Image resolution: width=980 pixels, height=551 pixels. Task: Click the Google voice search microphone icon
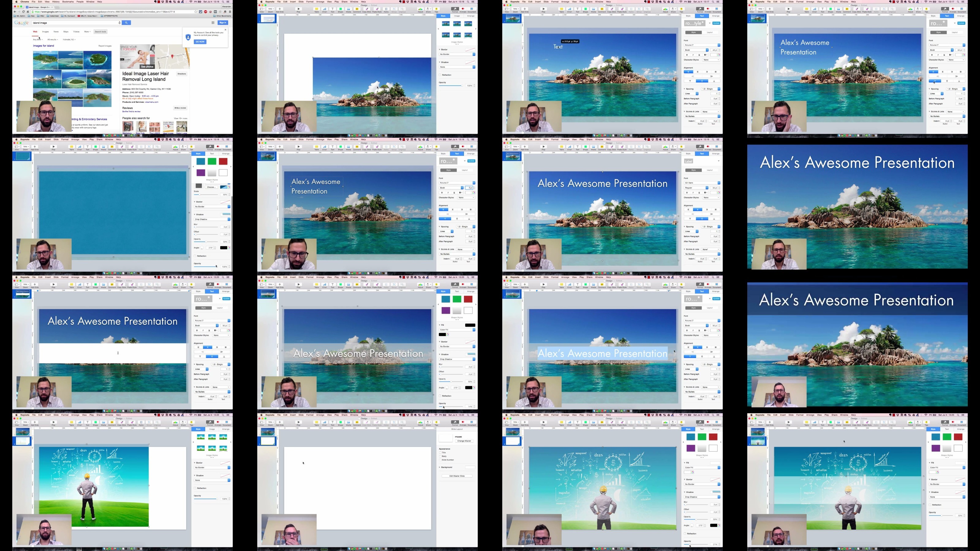point(119,23)
